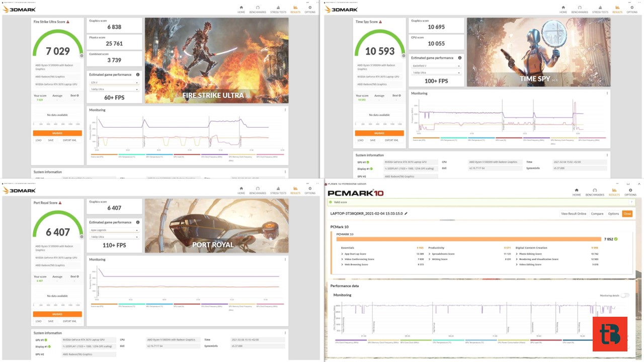The height and width of the screenshot is (362, 644).
Task: Open Port Royal Monitoring panel more-options menu
Action: coord(285,259)
